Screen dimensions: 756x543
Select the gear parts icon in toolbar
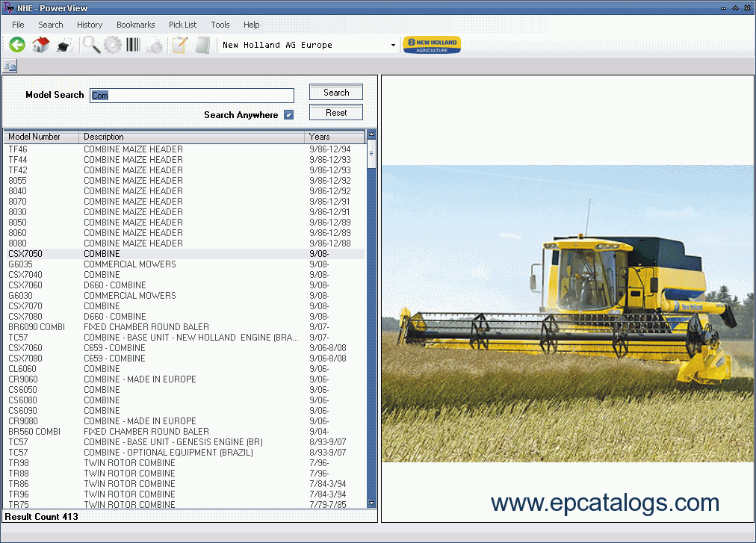click(112, 45)
